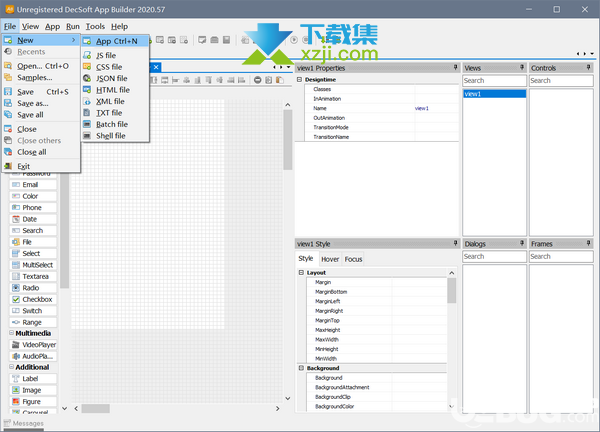Select the Checkbox control in palette
This screenshot has height=432, width=600.
click(33, 299)
